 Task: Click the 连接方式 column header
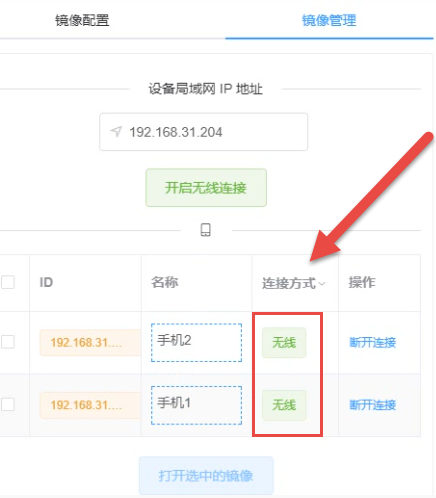(x=289, y=283)
